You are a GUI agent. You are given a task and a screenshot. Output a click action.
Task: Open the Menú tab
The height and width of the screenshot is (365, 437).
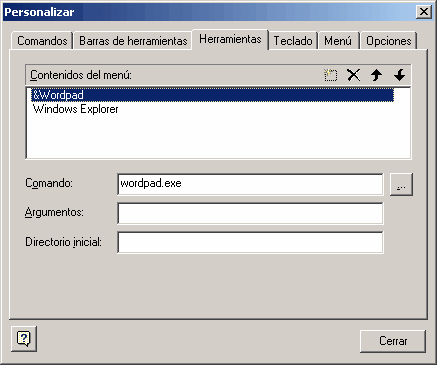pos(338,41)
